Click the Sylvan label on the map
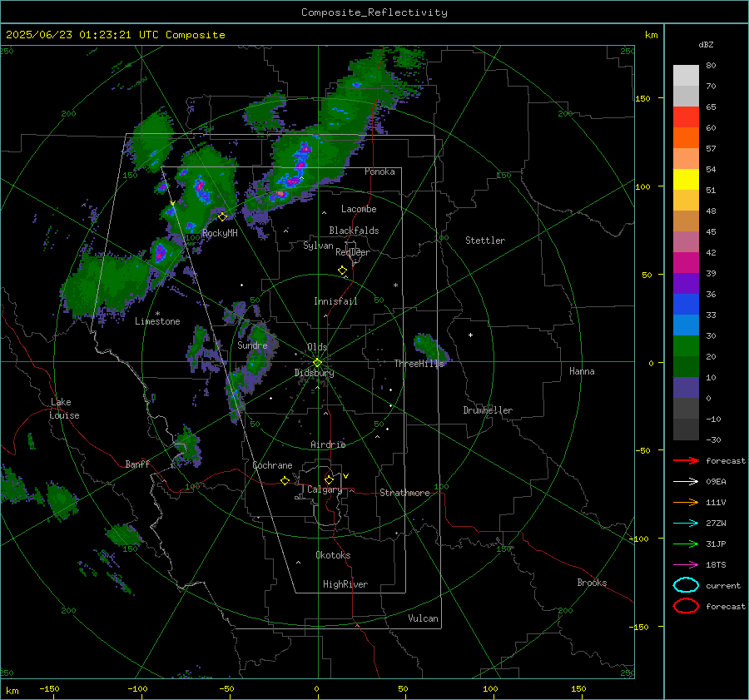The image size is (749, 700). pos(318,246)
